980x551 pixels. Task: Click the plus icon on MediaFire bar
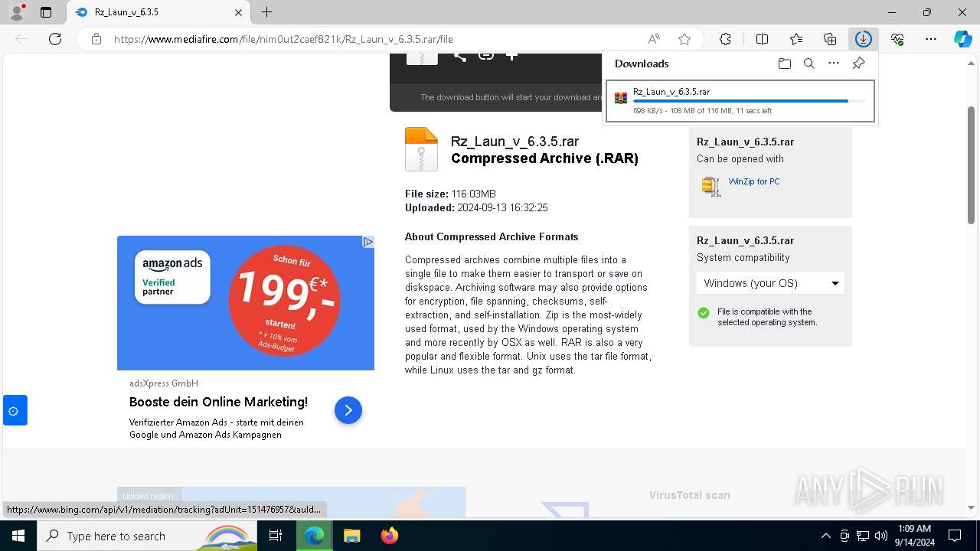tap(512, 55)
